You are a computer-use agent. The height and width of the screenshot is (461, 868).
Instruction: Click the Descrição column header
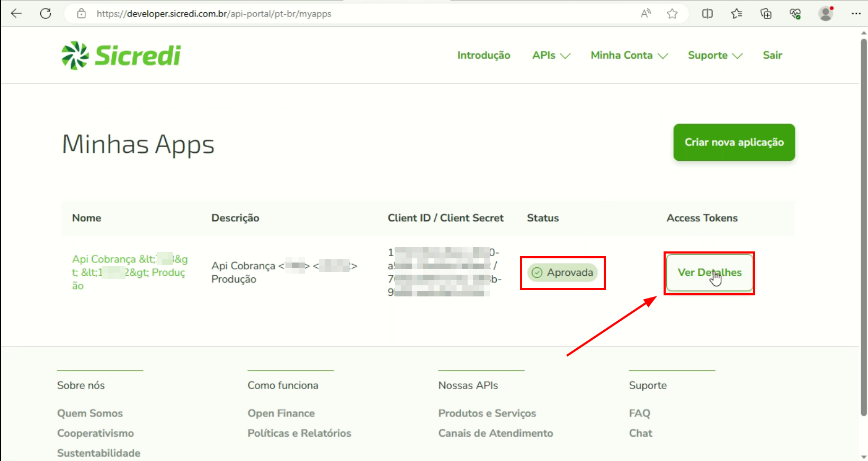click(235, 218)
